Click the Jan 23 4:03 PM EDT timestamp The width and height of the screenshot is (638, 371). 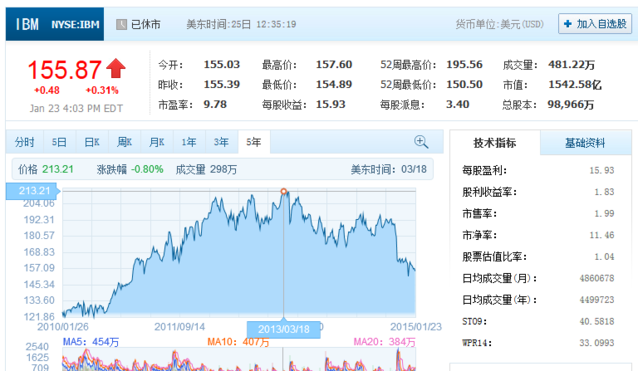[76, 108]
